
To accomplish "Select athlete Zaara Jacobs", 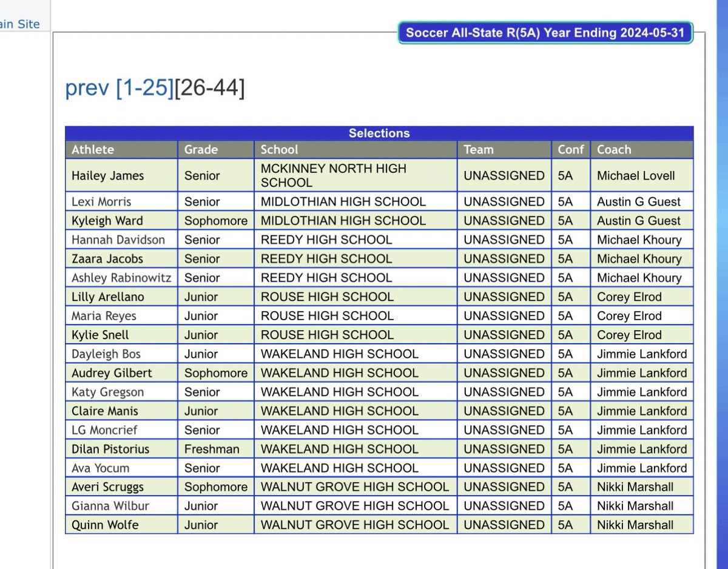I will (x=107, y=259).
